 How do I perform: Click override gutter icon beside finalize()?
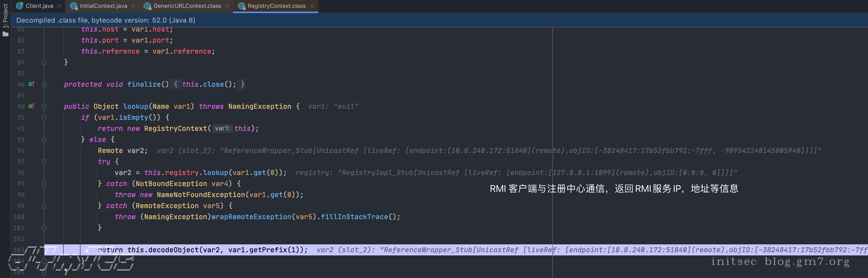31,84
